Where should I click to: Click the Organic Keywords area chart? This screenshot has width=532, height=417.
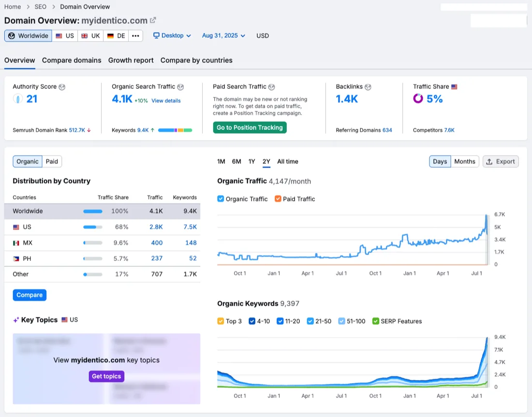(353, 362)
